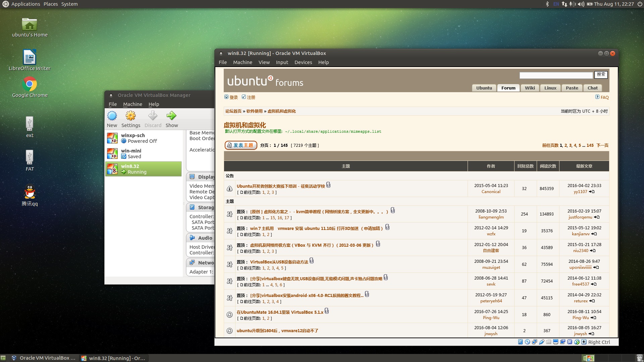The height and width of the screenshot is (362, 644).
Task: Click mouse integration icon in VM status bar
Action: (x=577, y=342)
